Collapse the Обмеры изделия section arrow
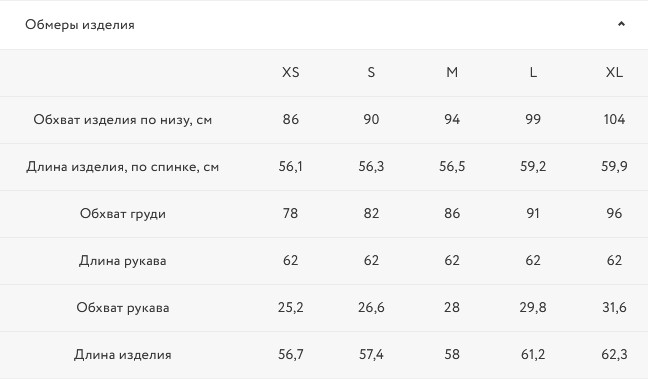The height and width of the screenshot is (379, 648). point(621,24)
